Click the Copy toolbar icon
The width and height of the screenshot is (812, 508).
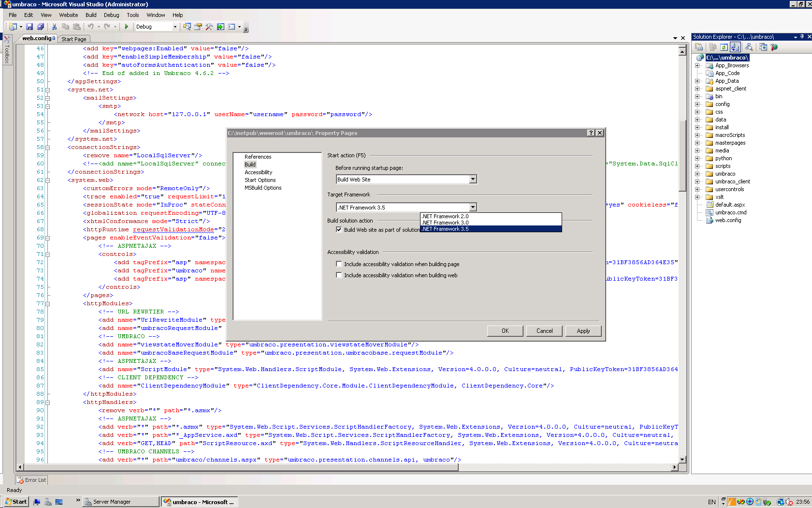pyautogui.click(x=65, y=27)
